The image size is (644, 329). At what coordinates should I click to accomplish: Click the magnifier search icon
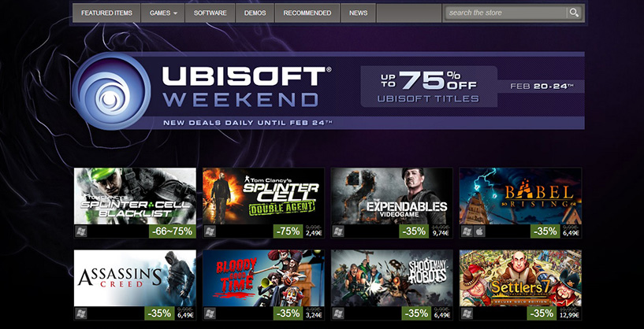point(574,13)
